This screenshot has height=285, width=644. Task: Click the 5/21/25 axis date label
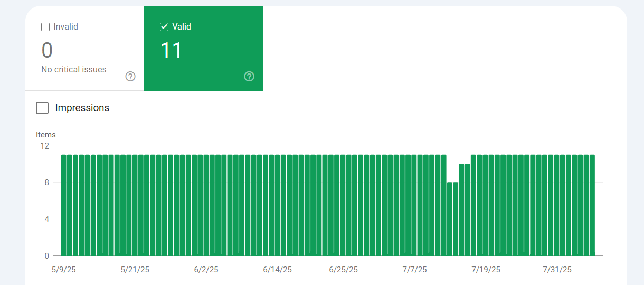[x=135, y=270]
